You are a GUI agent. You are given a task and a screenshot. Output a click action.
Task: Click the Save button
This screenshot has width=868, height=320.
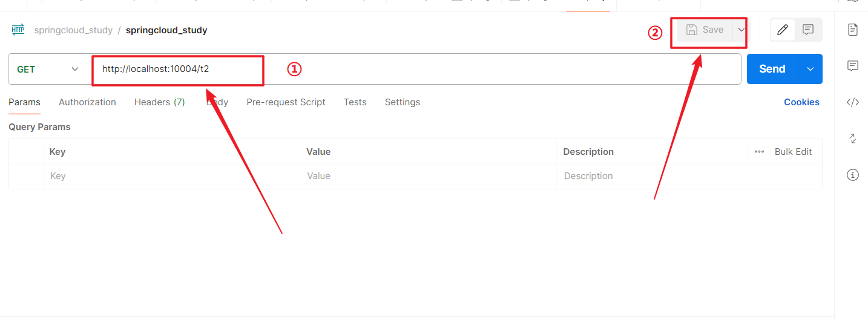705,30
